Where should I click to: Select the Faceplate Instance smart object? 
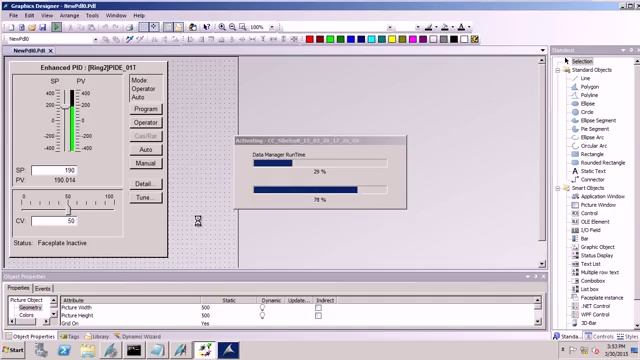click(x=602, y=298)
